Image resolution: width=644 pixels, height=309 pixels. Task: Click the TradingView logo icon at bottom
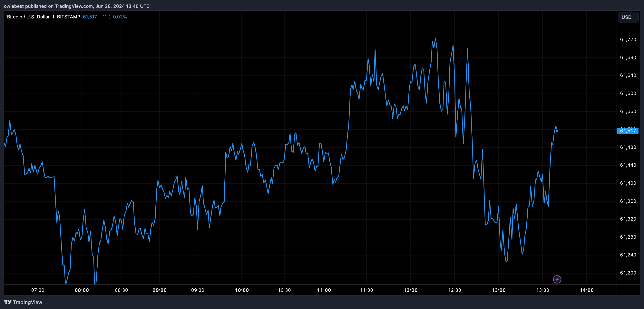pyautogui.click(x=8, y=302)
